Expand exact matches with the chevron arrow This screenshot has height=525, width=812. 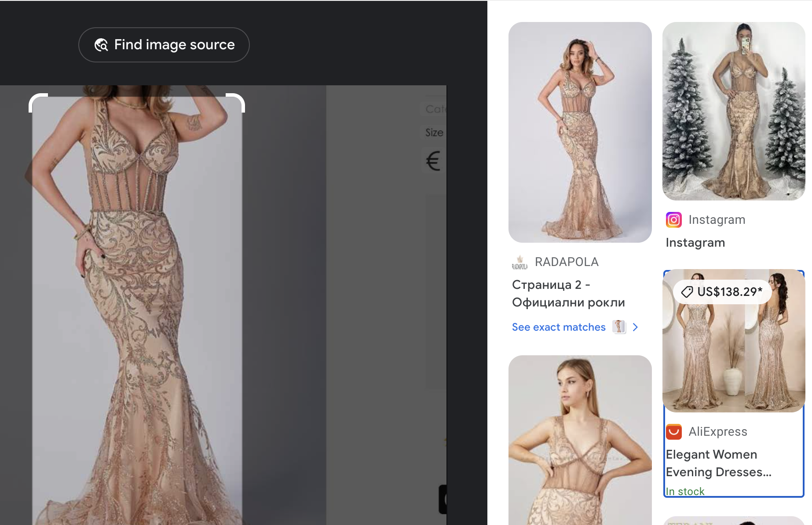point(635,327)
